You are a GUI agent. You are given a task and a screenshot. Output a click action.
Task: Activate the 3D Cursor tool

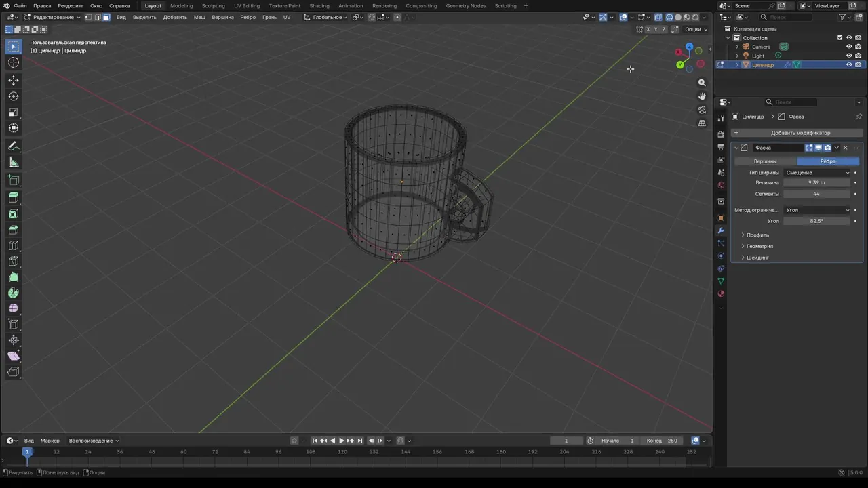coord(14,63)
